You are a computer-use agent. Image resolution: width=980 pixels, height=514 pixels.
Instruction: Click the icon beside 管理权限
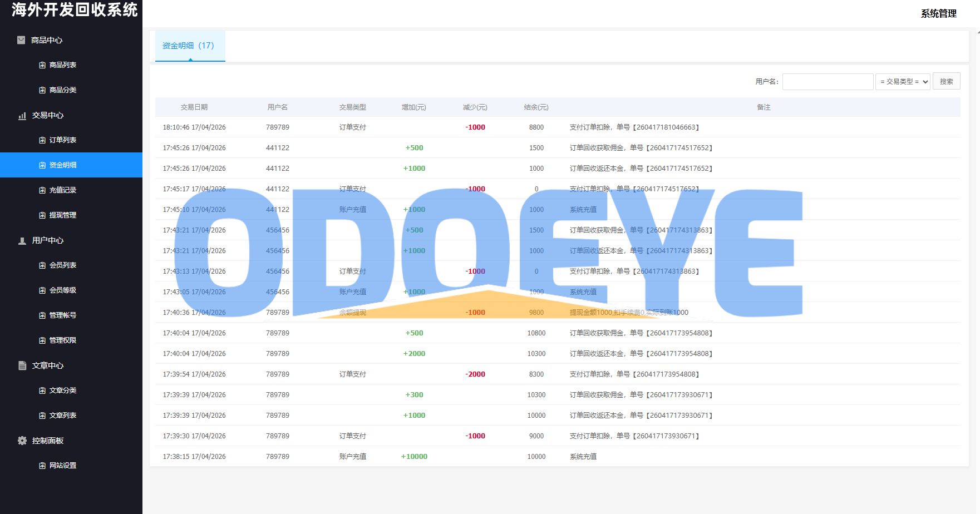(42, 340)
